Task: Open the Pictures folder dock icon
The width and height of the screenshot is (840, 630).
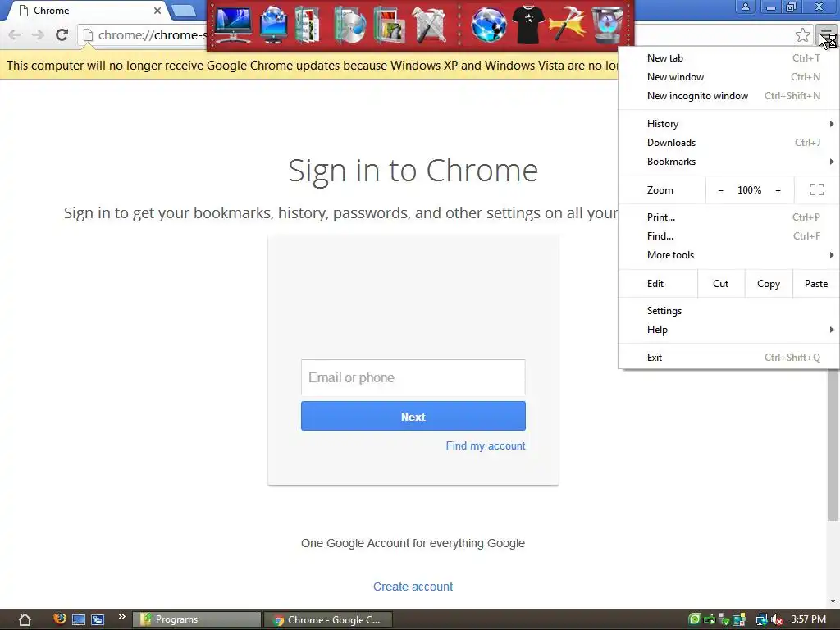Action: [x=389, y=25]
